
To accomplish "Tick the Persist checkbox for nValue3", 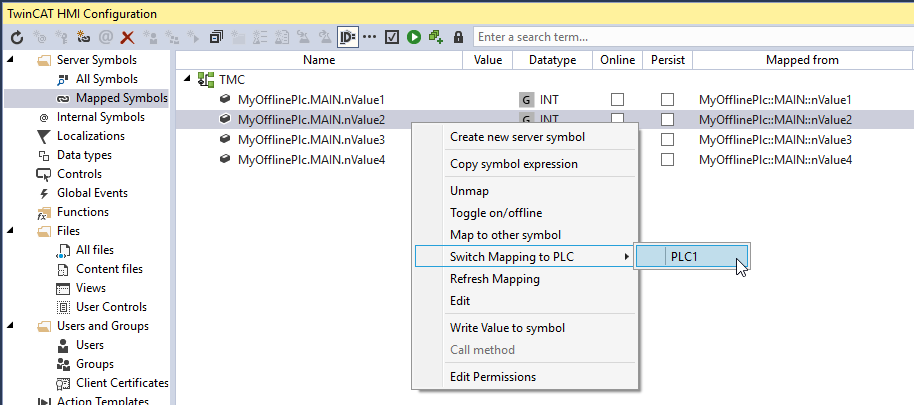I will click(667, 140).
